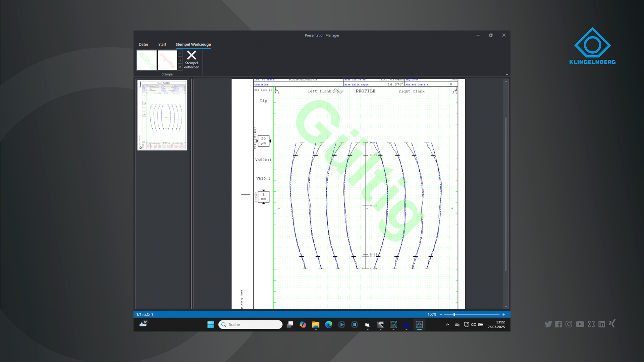Open the LinkedIn social icon
The image size is (644, 362).
click(602, 324)
